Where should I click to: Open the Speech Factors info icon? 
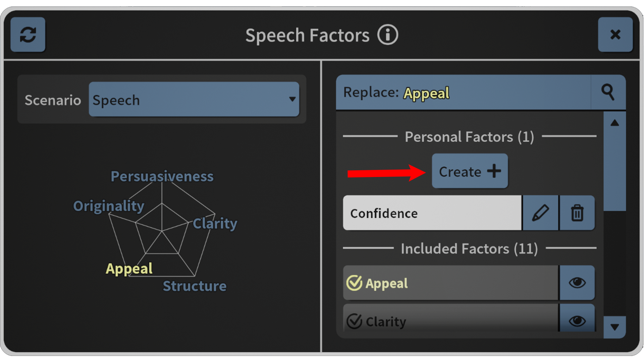click(387, 35)
